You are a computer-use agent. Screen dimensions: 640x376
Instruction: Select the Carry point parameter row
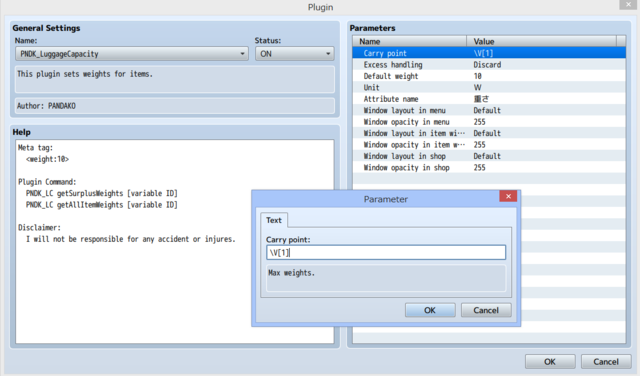pyautogui.click(x=489, y=53)
